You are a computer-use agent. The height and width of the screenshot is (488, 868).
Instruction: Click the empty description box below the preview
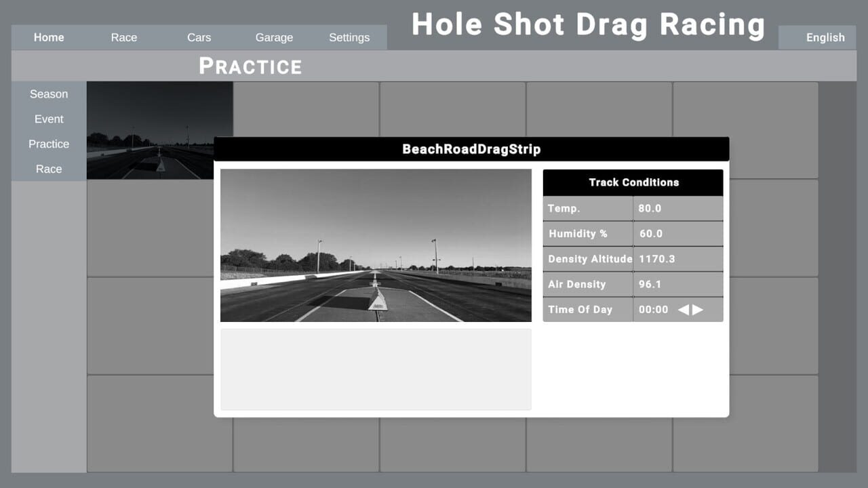(376, 369)
